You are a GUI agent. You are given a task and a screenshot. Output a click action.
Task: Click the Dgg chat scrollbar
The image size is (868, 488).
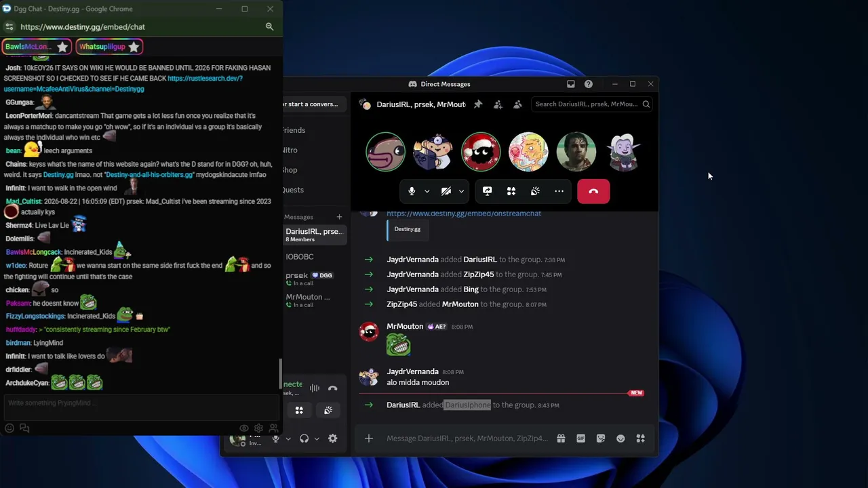(x=281, y=373)
